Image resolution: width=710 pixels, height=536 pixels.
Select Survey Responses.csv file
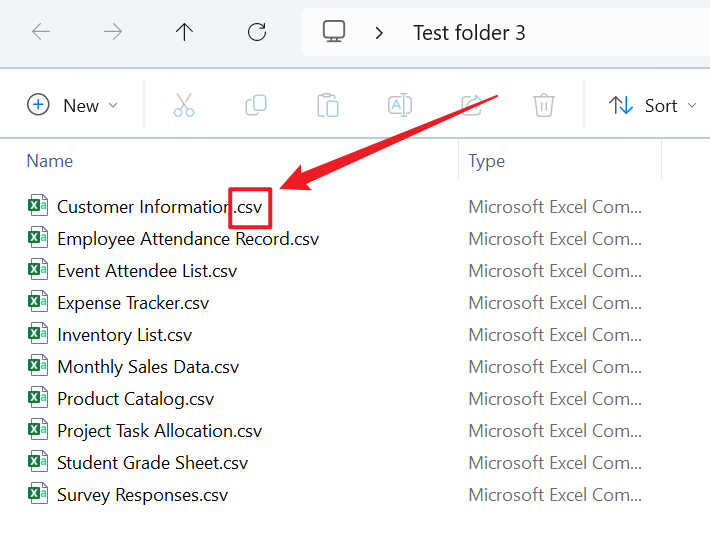tap(142, 495)
